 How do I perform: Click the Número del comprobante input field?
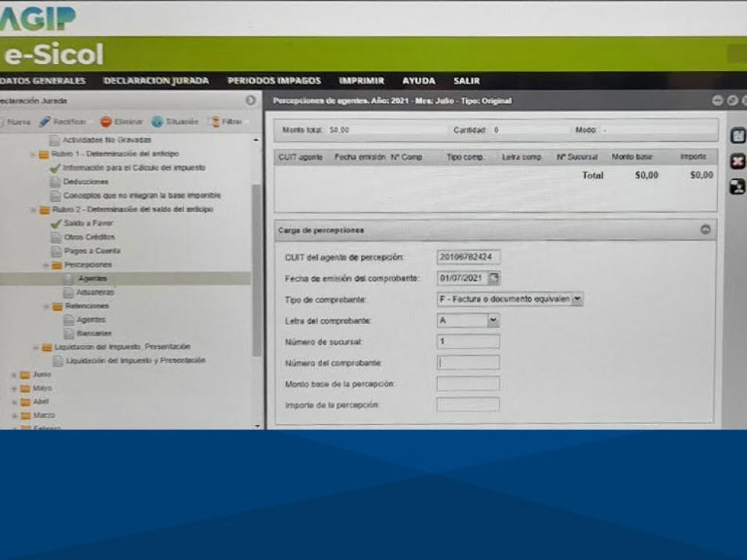[468, 363]
